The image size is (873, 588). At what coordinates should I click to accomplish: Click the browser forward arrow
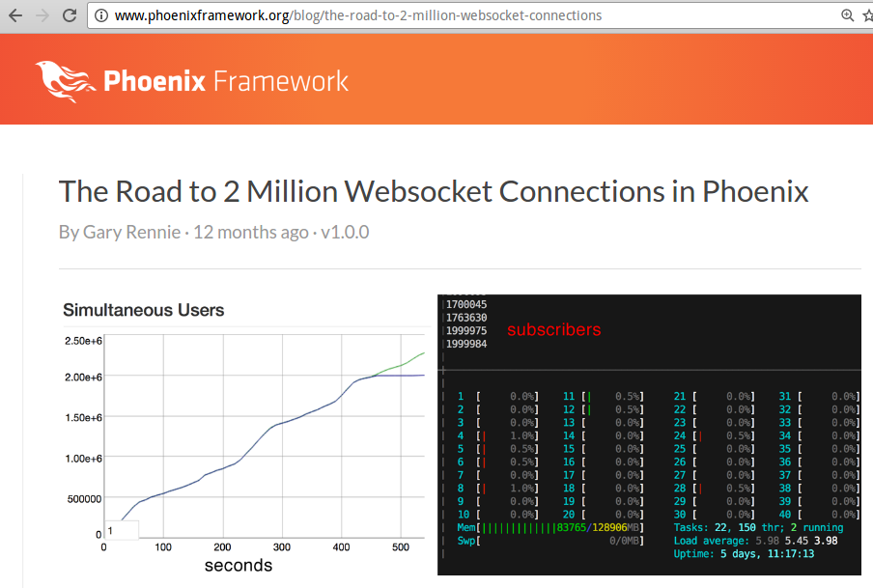pos(42,15)
